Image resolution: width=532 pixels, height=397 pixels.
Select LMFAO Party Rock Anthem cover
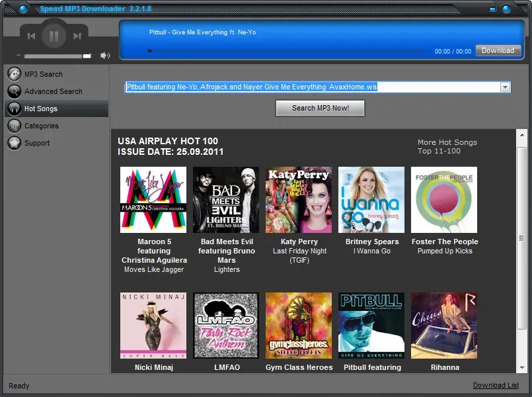[226, 326]
